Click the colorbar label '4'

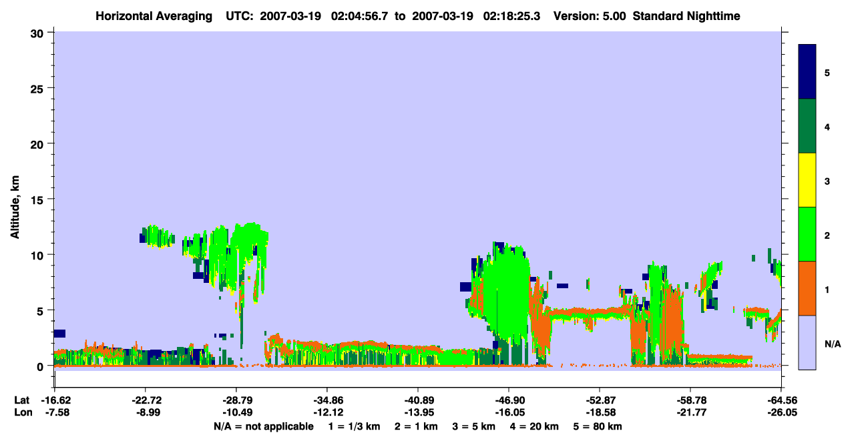tap(827, 126)
